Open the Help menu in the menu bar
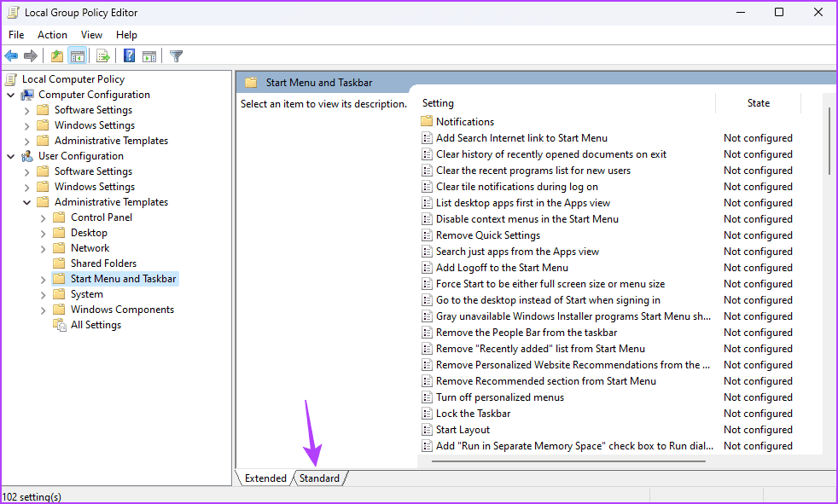 126,35
